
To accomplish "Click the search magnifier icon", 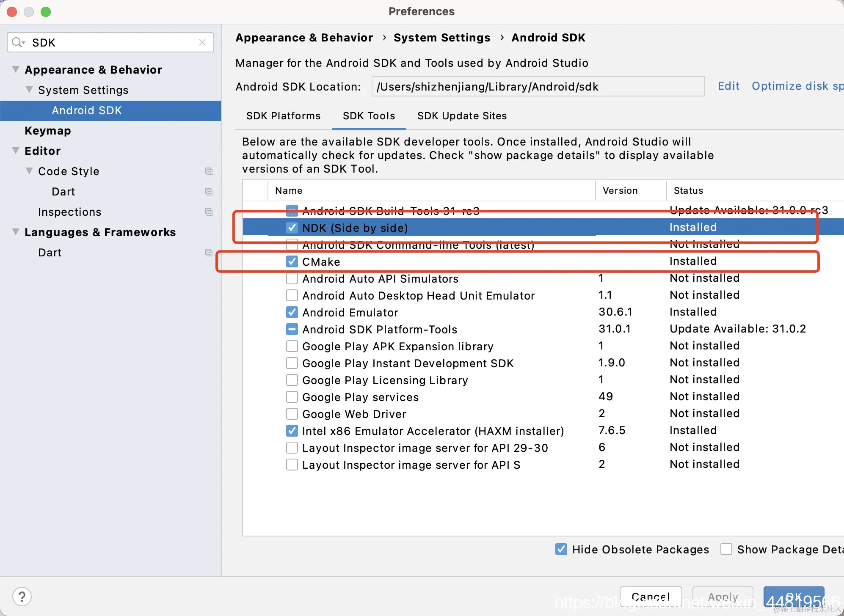I will [x=18, y=42].
